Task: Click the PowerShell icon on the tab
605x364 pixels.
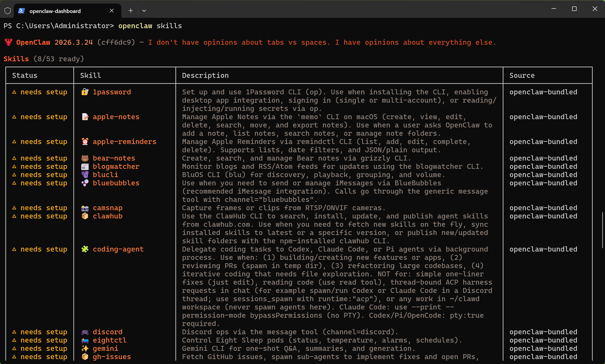Action: click(22, 11)
